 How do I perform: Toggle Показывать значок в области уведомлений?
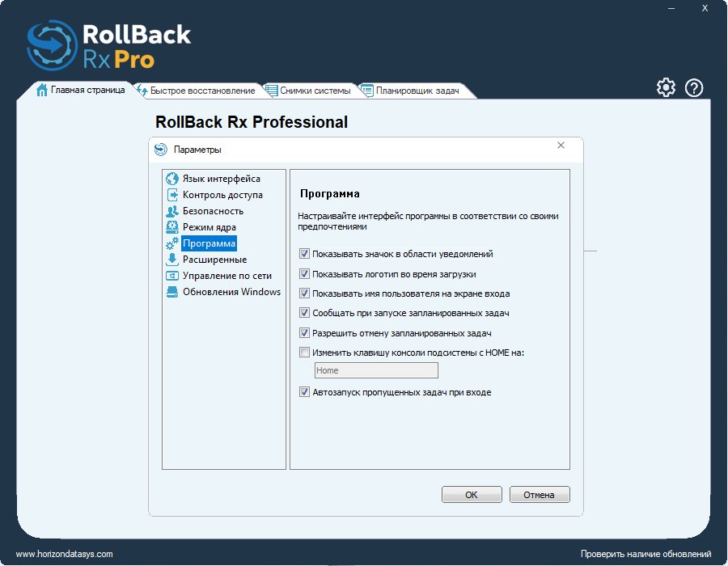(x=304, y=254)
